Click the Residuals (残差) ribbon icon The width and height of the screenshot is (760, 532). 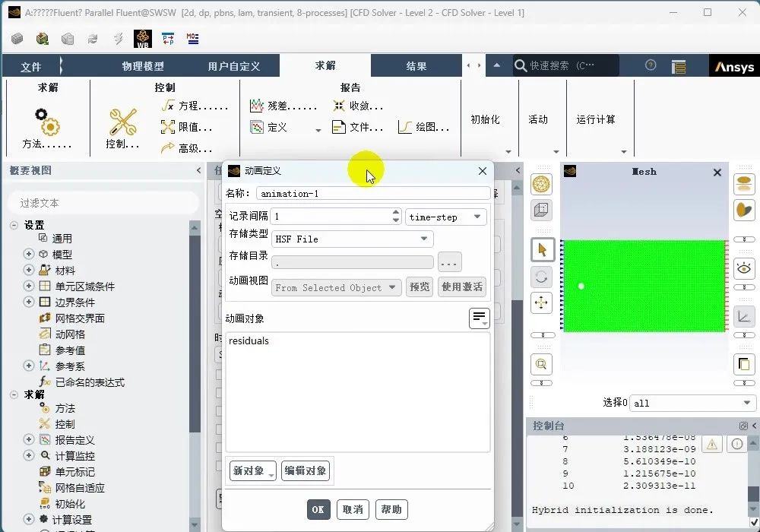(257, 106)
